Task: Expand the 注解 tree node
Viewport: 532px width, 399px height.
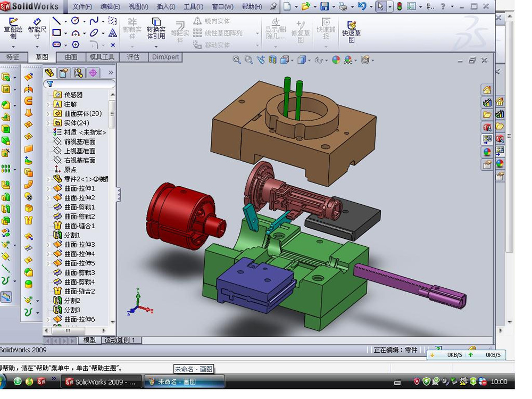Action: coord(48,104)
